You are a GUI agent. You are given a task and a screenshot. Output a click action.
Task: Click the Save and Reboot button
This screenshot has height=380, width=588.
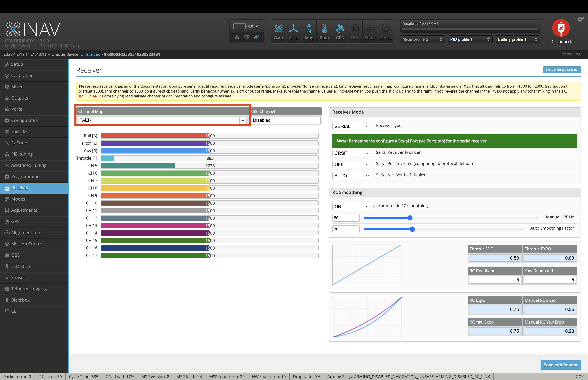point(560,365)
